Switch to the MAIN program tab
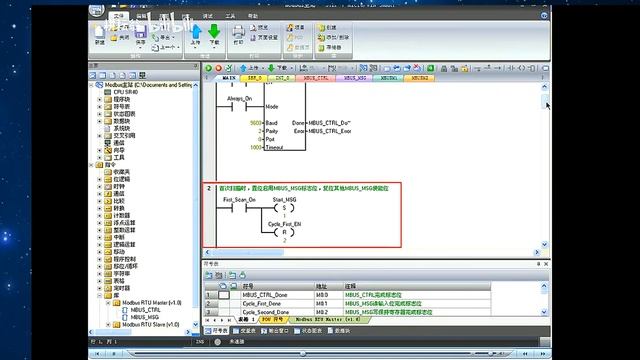 [x=229, y=78]
